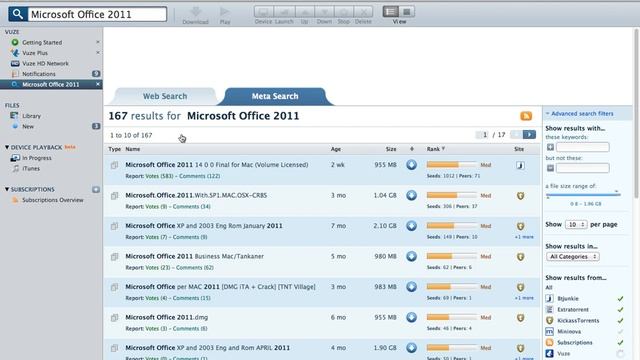Image resolution: width=640 pixels, height=360 pixels.
Task: Go to next results page
Action: click(529, 134)
